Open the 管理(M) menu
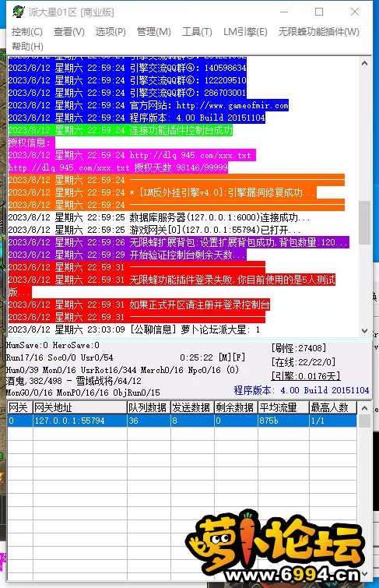The width and height of the screenshot is (379, 588). [x=153, y=31]
